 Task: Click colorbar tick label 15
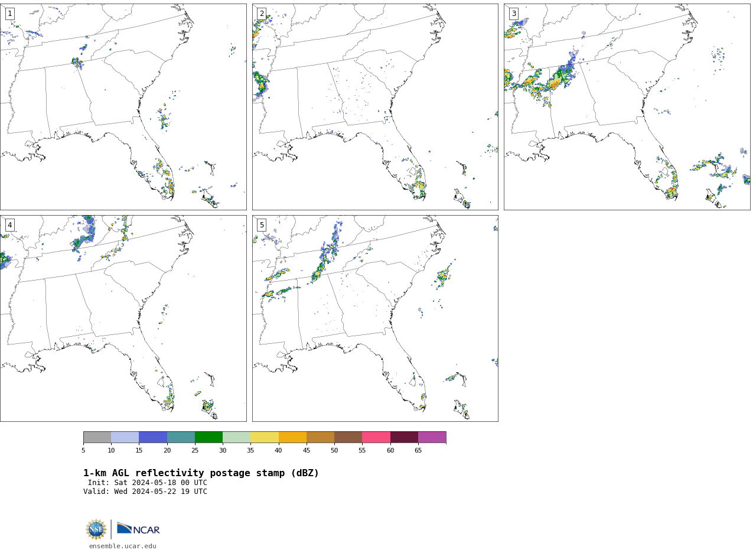[139, 451]
